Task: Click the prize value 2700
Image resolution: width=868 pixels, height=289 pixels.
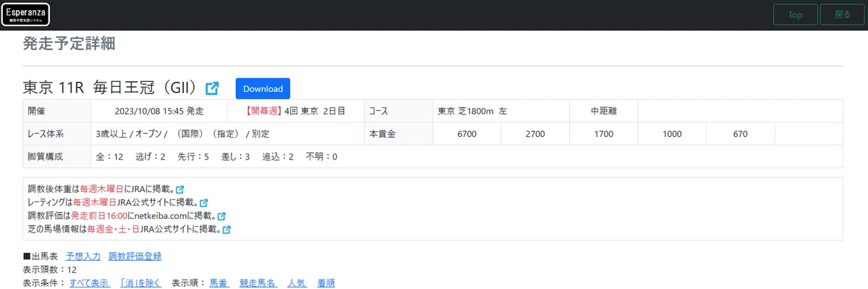Action: [x=535, y=134]
